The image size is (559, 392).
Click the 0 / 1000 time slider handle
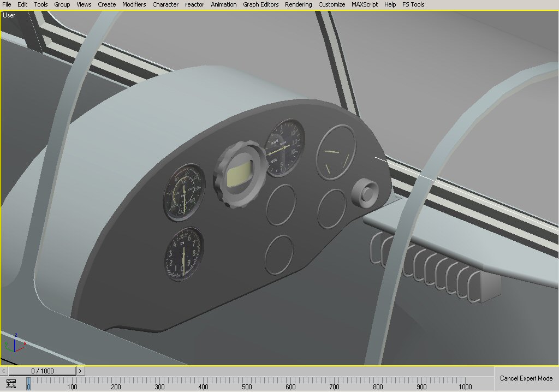(42, 371)
